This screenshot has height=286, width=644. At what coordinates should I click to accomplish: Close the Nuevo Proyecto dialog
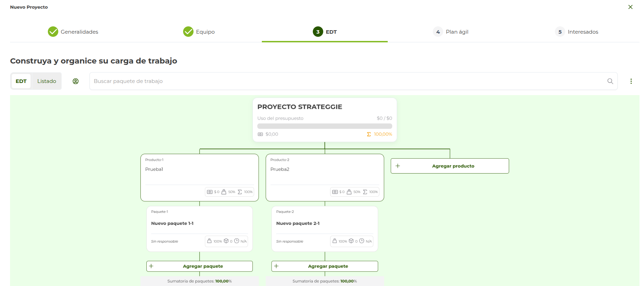coord(630,7)
